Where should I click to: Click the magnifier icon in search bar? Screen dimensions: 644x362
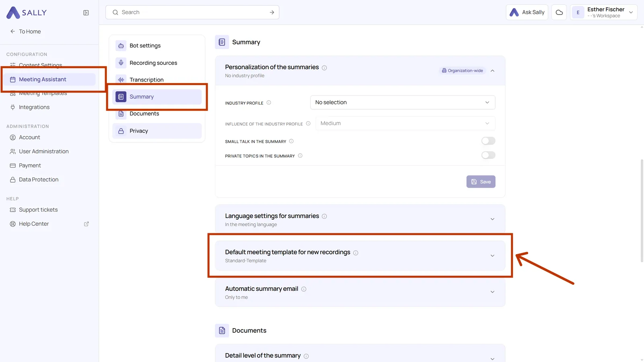click(x=116, y=12)
